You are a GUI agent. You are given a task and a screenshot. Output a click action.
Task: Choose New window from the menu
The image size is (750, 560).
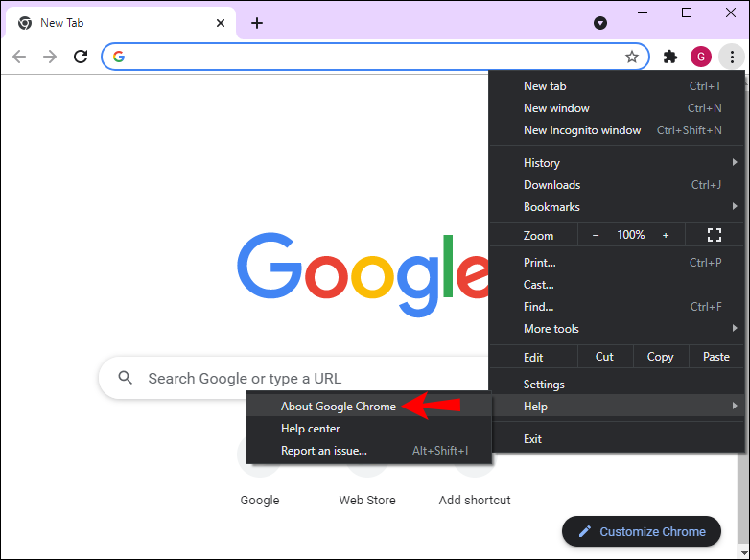[617, 108]
